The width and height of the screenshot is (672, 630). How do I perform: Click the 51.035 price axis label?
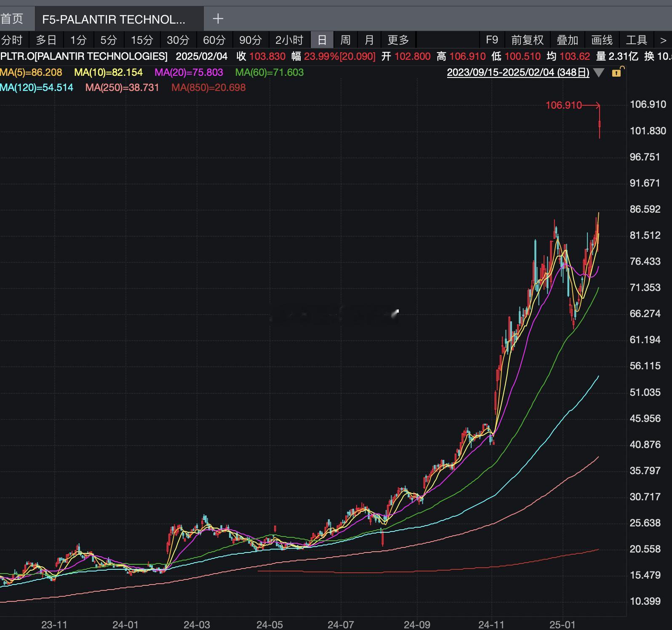[645, 392]
